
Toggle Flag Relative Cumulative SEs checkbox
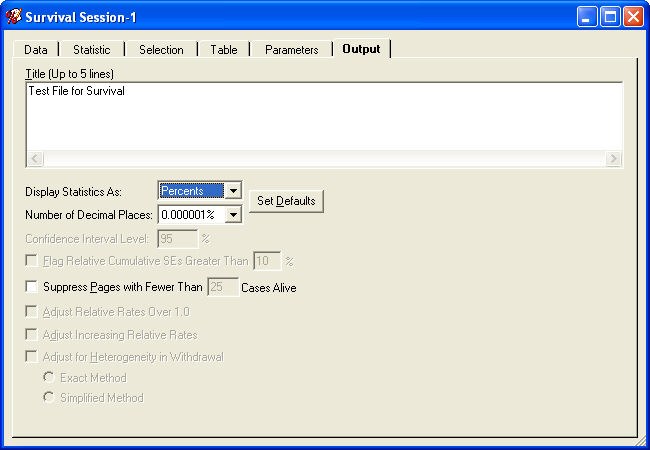(x=32, y=261)
